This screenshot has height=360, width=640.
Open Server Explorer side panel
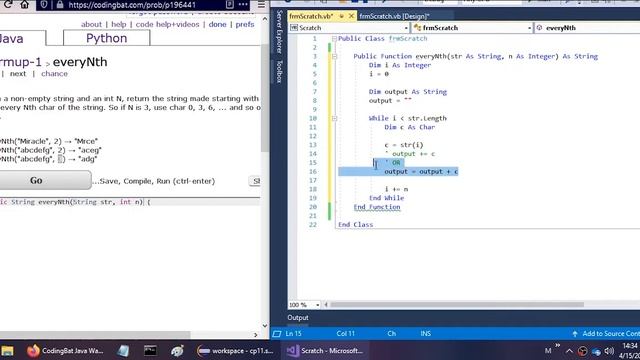[x=279, y=32]
